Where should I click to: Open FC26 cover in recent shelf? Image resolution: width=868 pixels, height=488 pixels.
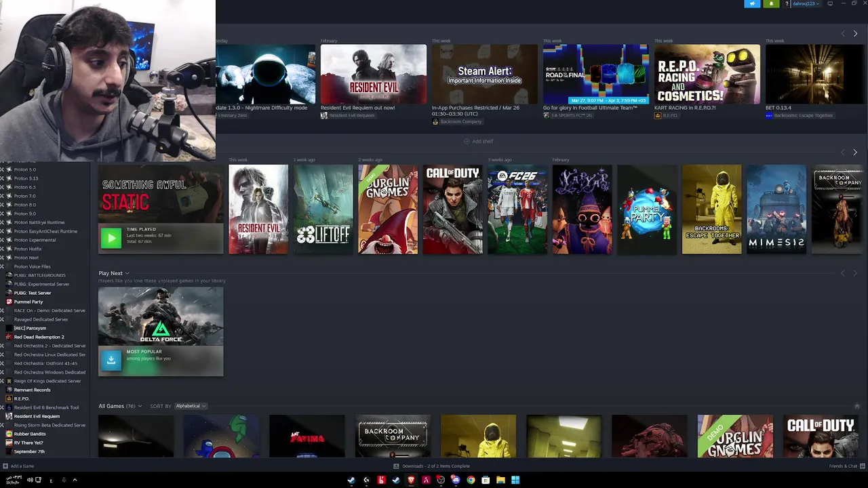tap(517, 209)
